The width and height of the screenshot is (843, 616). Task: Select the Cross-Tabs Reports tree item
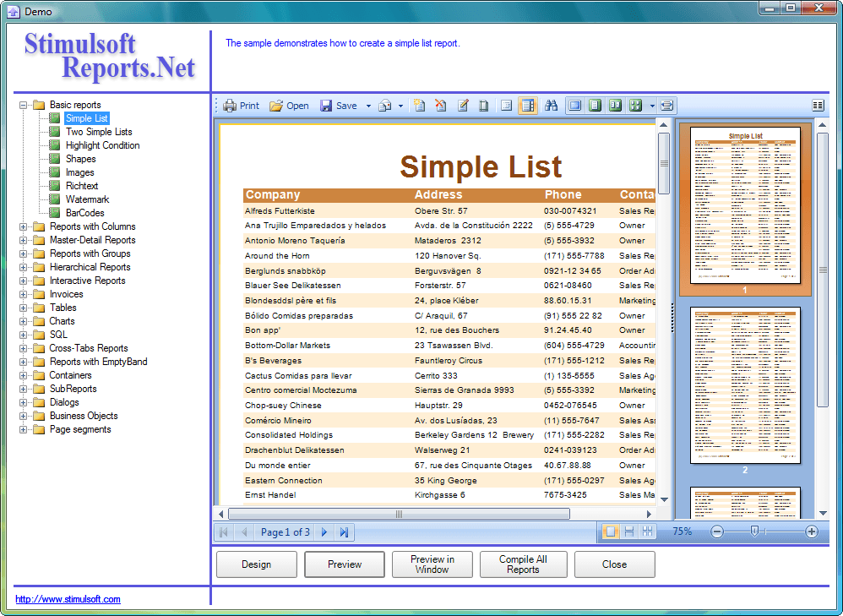[89, 348]
